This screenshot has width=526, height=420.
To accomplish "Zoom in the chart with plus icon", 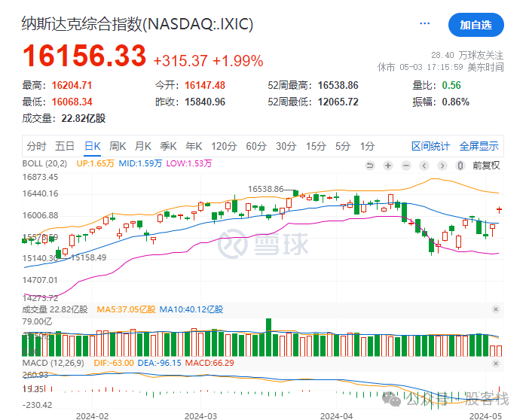I will tap(388, 166).
